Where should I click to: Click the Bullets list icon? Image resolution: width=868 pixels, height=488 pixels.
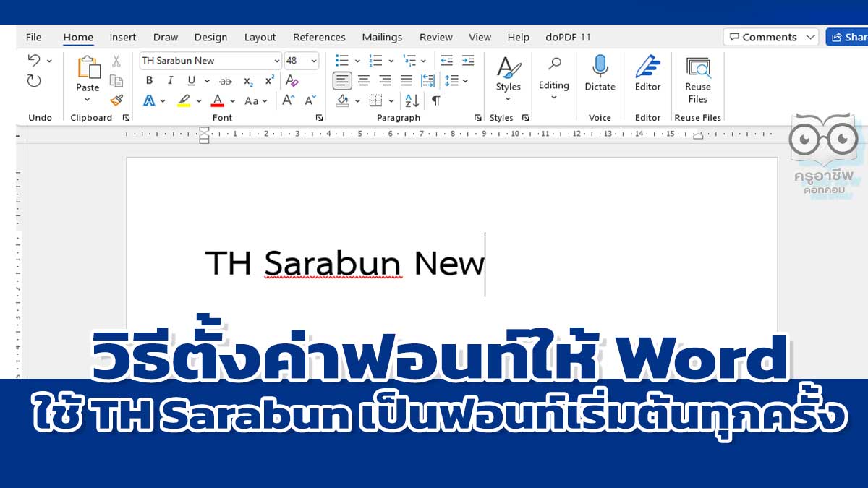point(342,61)
